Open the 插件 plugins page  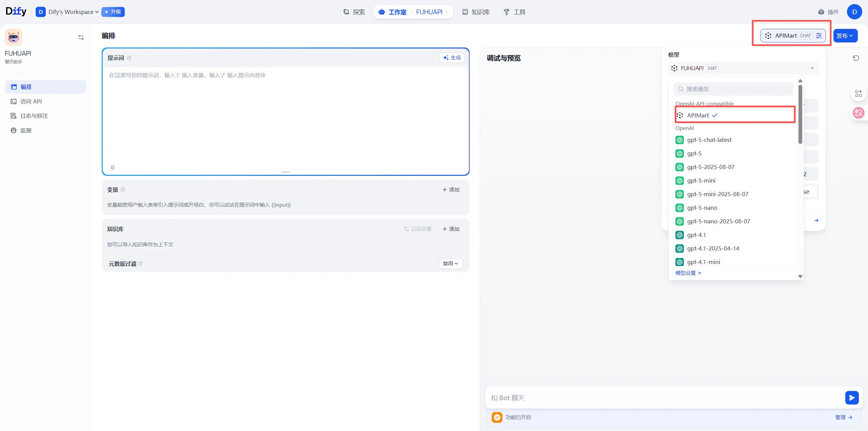[x=828, y=12]
